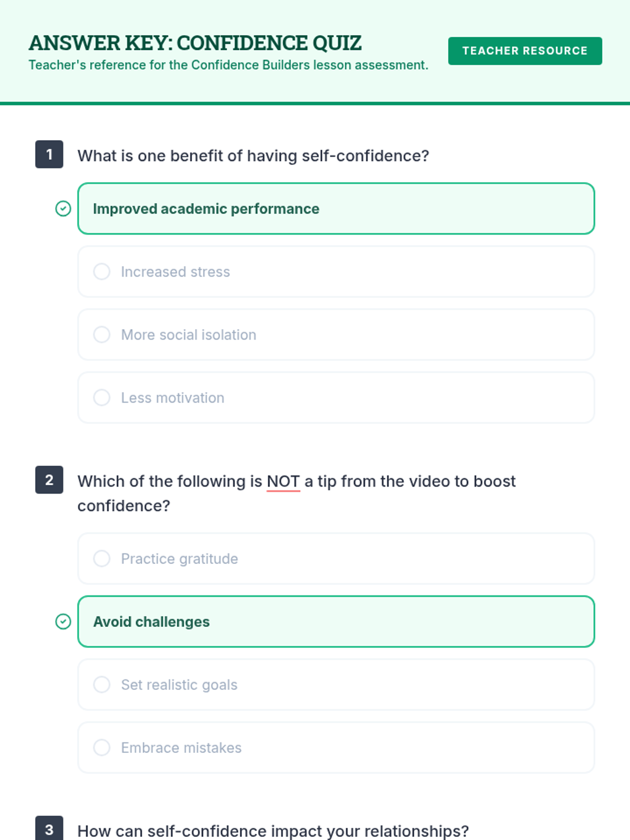Select the Practice gratitude radio button
The image size is (630, 840).
(102, 559)
